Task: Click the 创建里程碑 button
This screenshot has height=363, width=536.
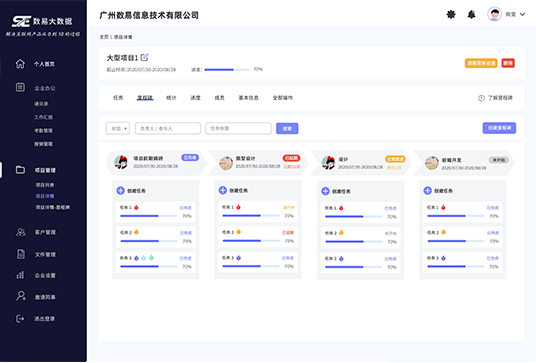Action: [499, 128]
